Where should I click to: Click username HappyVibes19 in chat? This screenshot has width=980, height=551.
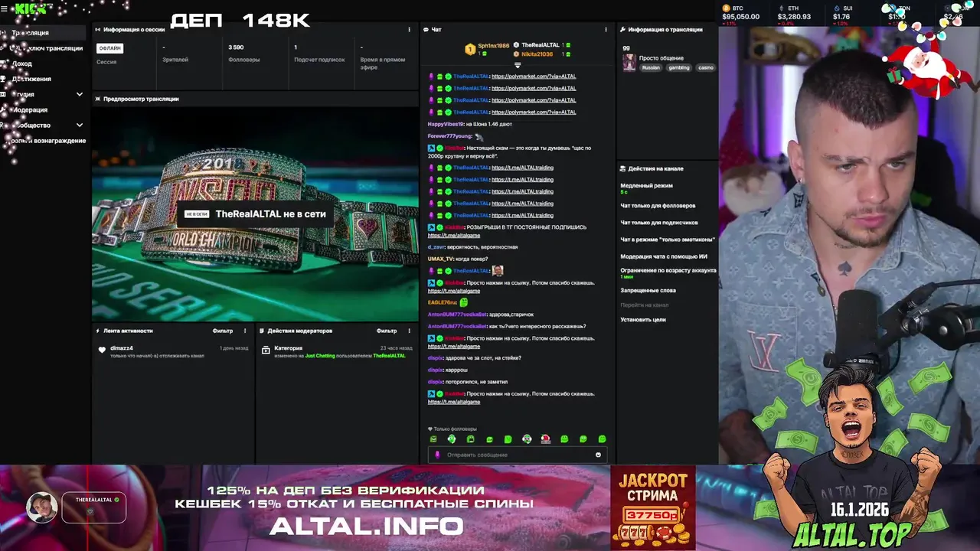(x=446, y=124)
